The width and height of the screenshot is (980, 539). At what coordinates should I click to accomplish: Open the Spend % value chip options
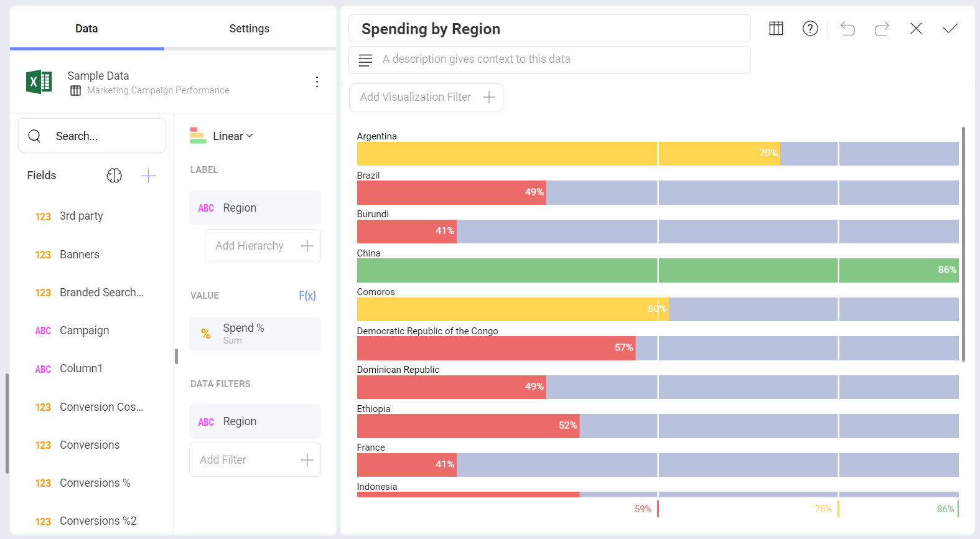point(255,334)
